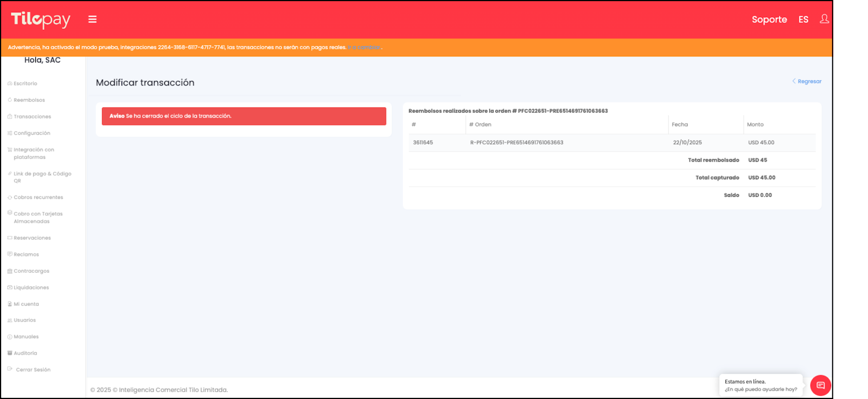Screen dimensions: 868x399
Task: Open Liquidaciones in the sidebar
Action: click(x=31, y=288)
